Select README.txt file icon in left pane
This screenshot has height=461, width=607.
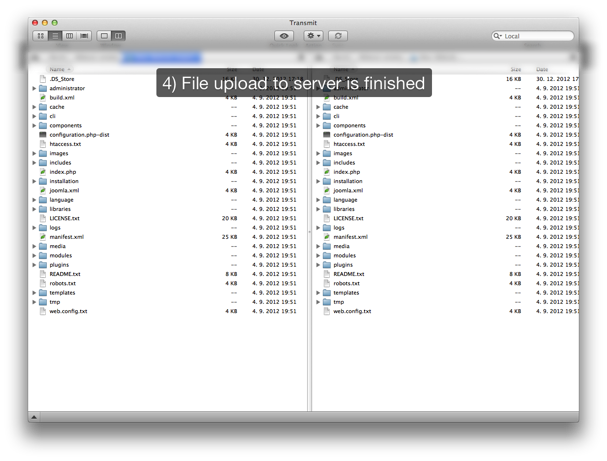(x=43, y=274)
